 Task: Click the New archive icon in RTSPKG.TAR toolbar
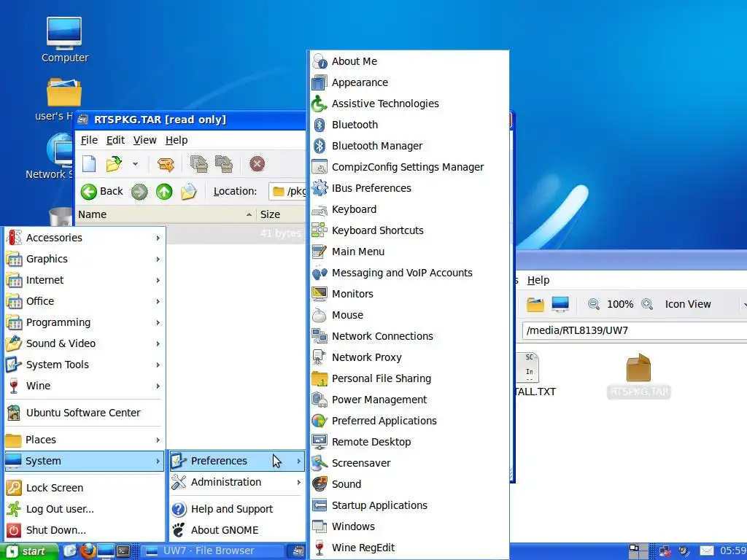[x=89, y=164]
